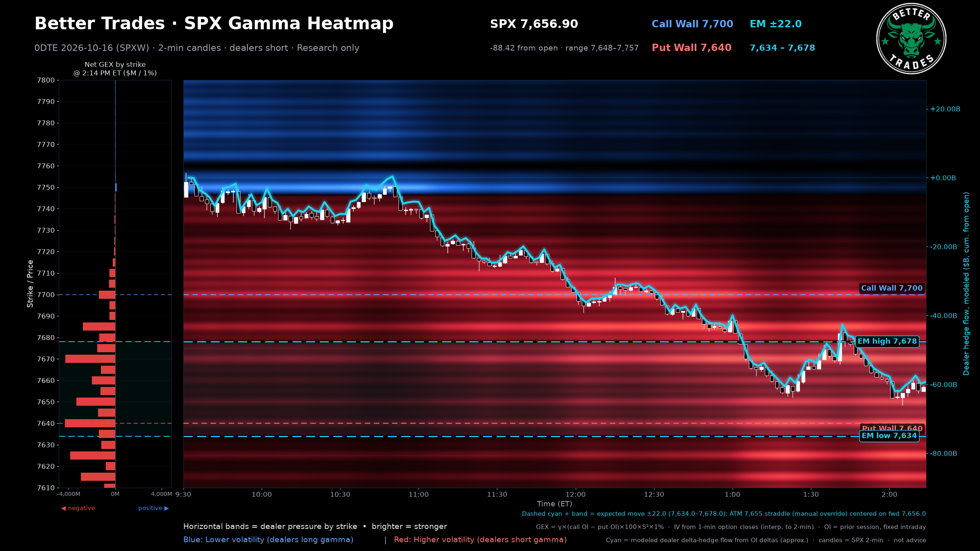980x551 pixels.
Task: Click the red Higher volatility legend text
Action: pyautogui.click(x=480, y=540)
